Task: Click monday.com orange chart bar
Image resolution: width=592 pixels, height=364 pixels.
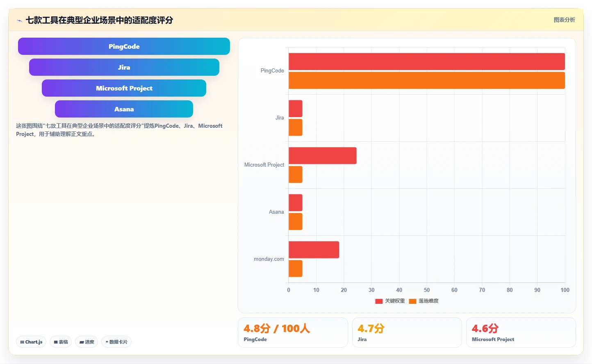Action: tap(296, 269)
